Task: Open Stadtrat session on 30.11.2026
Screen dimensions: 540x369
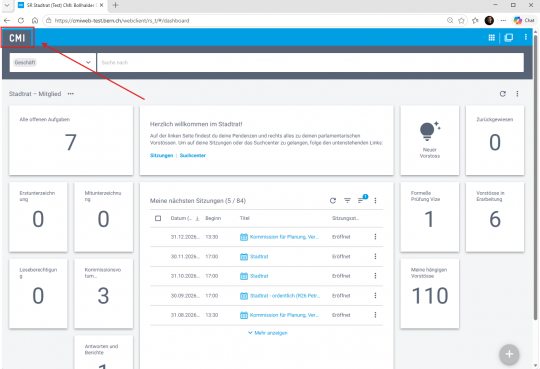Action: (259, 256)
